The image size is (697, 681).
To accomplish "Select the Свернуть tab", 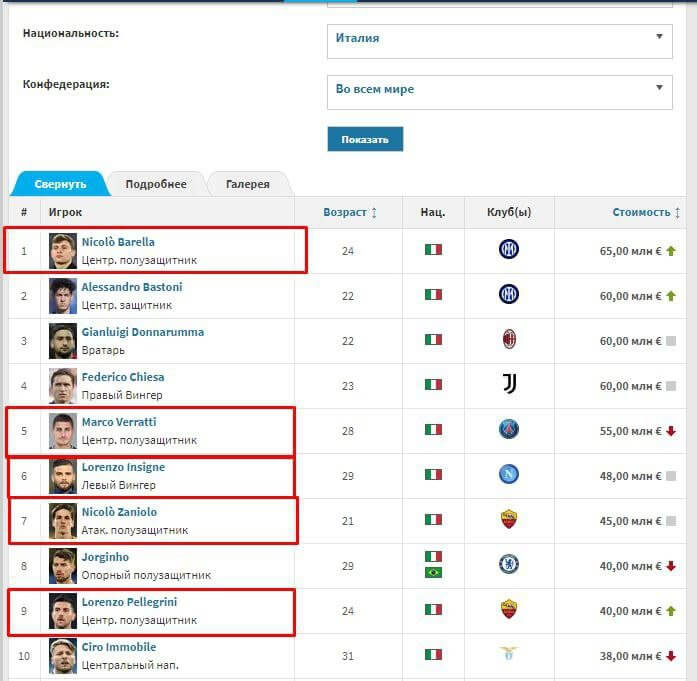I will (60, 184).
